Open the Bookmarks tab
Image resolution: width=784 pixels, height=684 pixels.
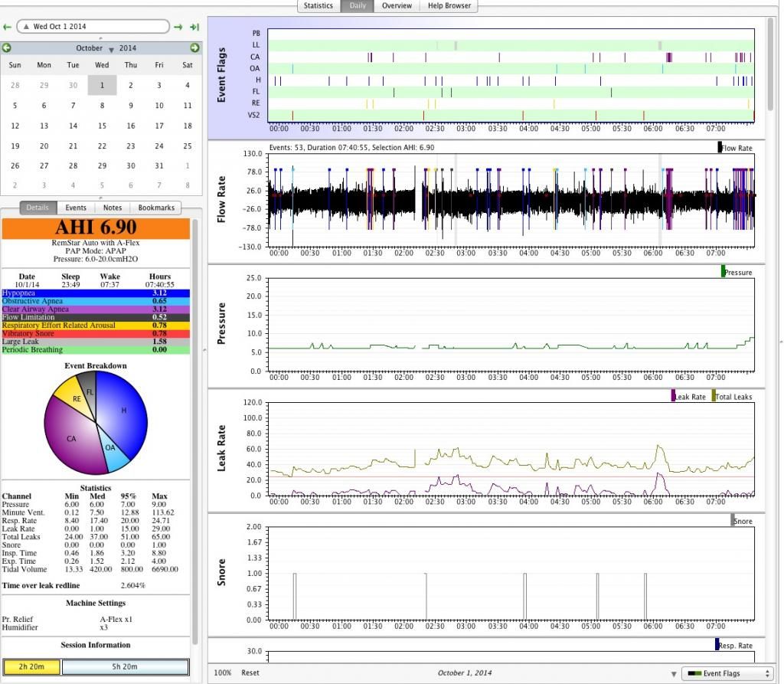pos(156,208)
